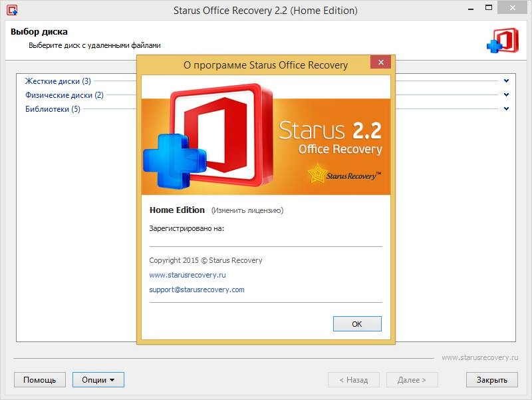This screenshot has width=532, height=400.
Task: Click the Starus Recovery star logo
Action: [344, 174]
